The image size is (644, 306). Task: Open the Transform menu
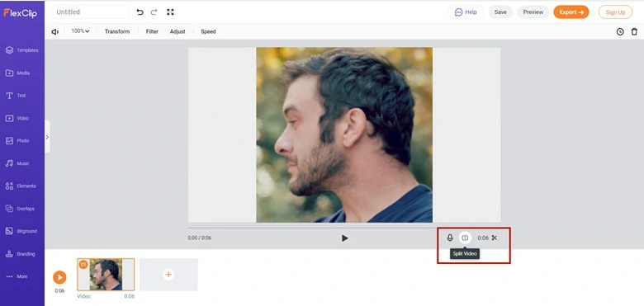click(117, 31)
